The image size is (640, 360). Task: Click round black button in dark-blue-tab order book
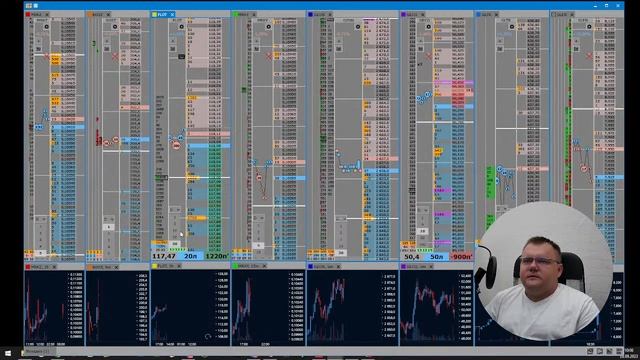point(358,27)
